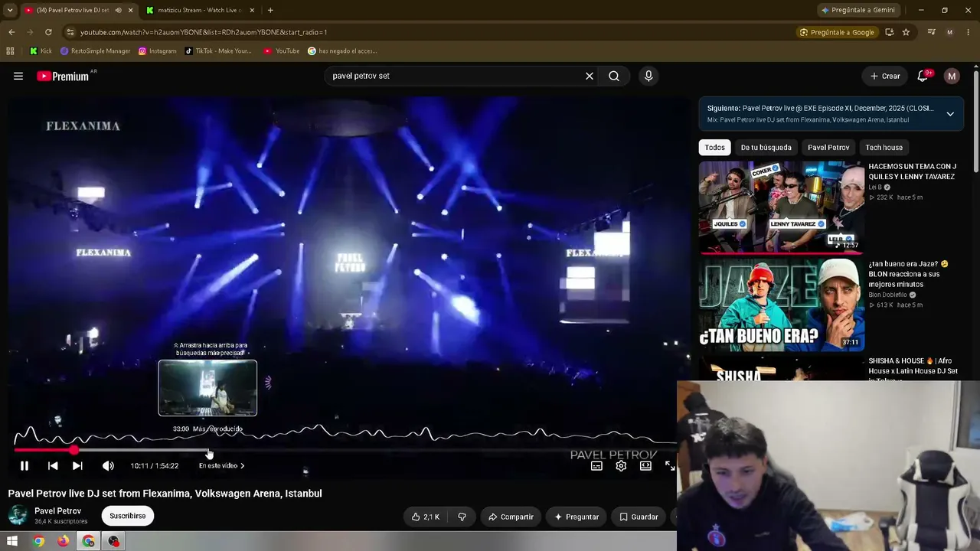Toggle subtitles on the video player

pos(596,465)
